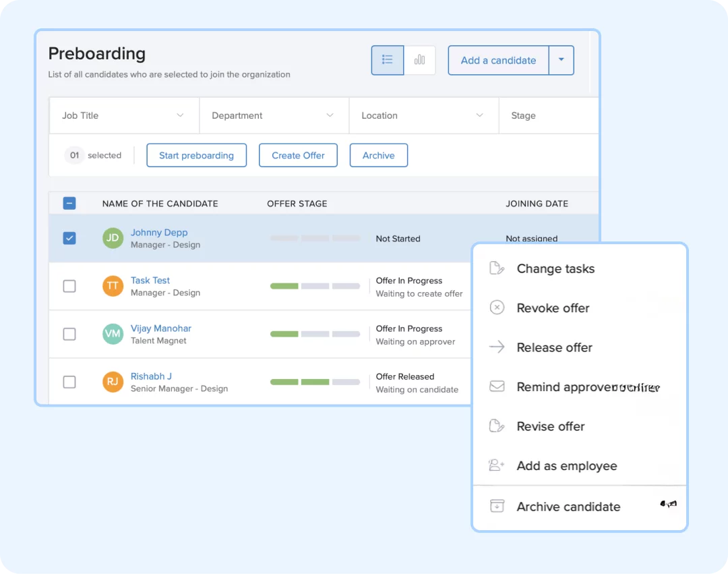728x574 pixels.
Task: Click Johnny Depp's offer stage progress bar
Action: coord(315,238)
